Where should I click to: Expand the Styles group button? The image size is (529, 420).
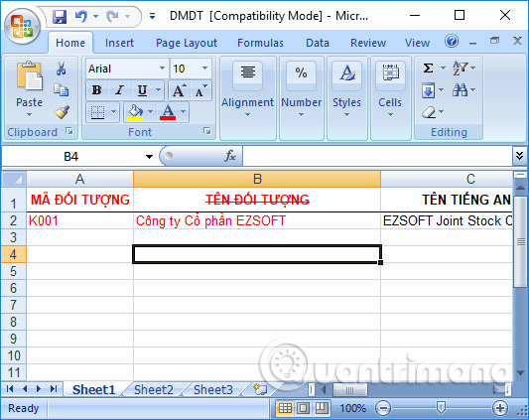click(346, 98)
